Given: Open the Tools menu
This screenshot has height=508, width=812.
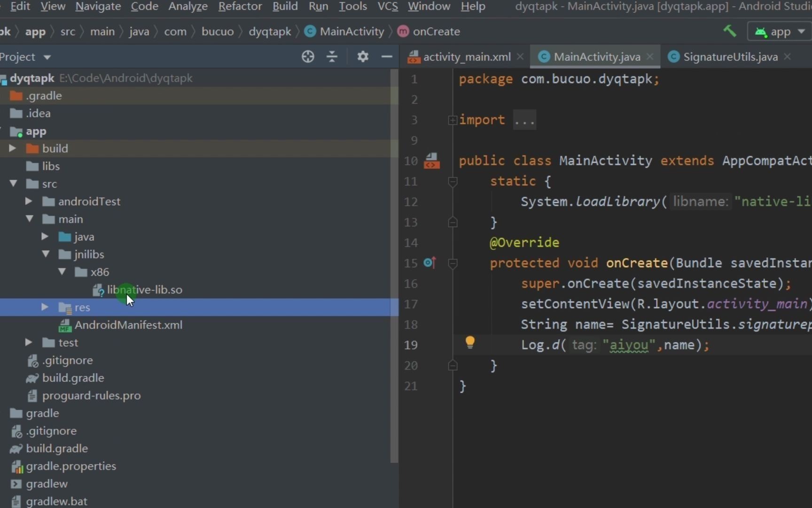Looking at the screenshot, I should [353, 6].
